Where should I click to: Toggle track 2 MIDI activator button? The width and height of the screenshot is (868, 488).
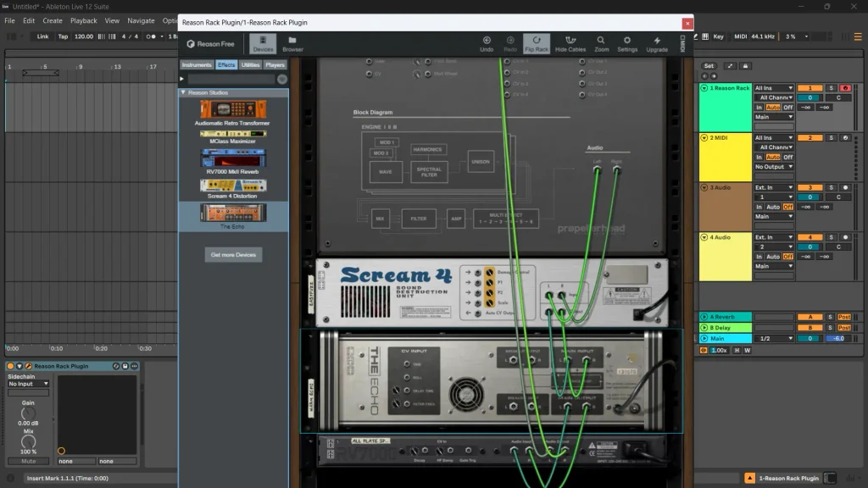pyautogui.click(x=810, y=138)
